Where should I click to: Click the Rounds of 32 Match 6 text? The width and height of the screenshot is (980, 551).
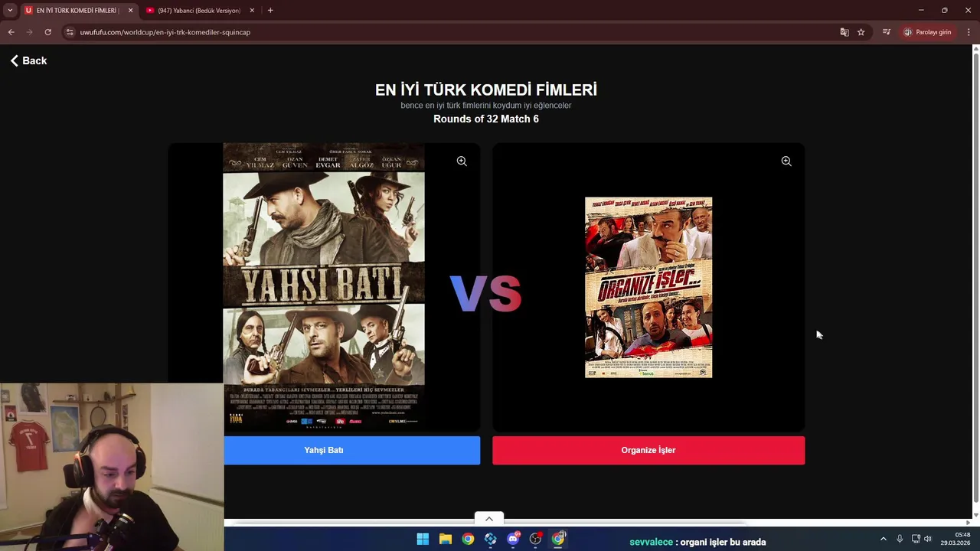tap(486, 119)
